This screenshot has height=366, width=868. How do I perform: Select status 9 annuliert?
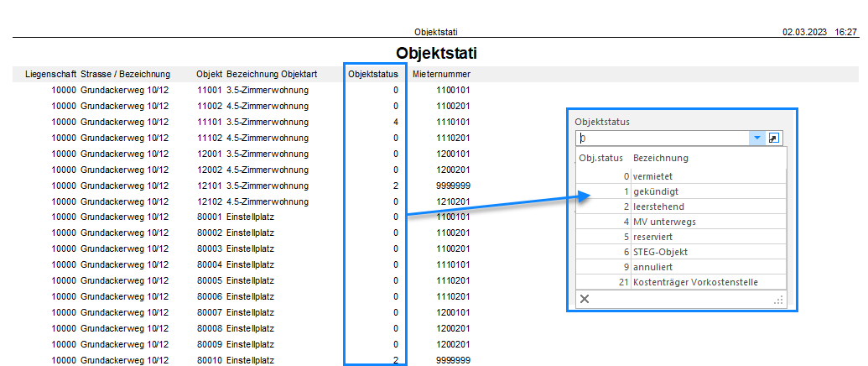[681, 267]
